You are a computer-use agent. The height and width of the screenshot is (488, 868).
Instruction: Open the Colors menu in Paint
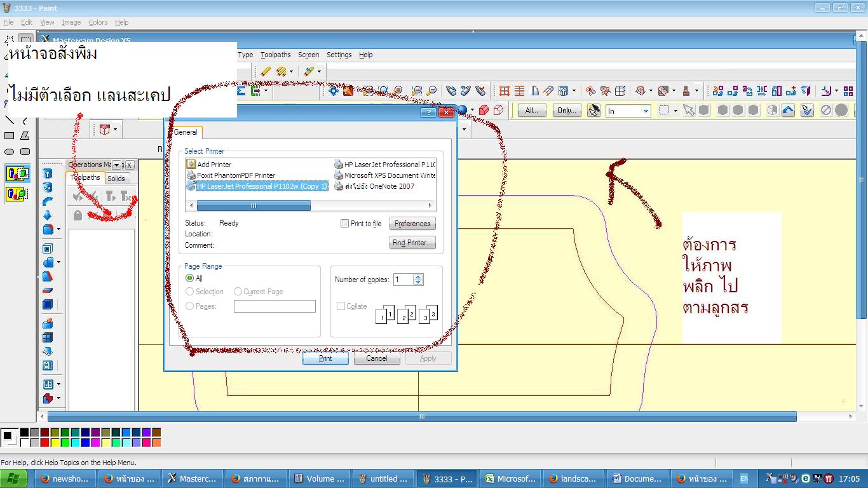click(98, 22)
